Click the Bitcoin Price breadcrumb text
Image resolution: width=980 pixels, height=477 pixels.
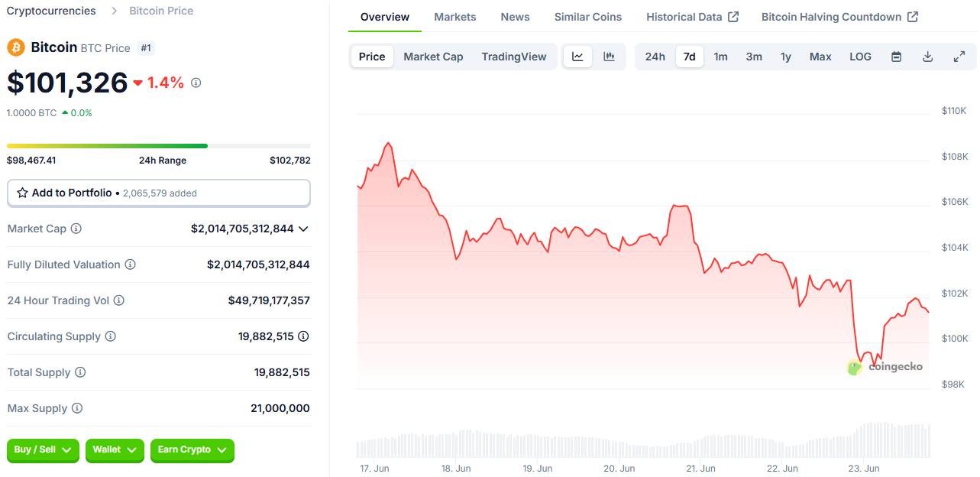click(161, 11)
